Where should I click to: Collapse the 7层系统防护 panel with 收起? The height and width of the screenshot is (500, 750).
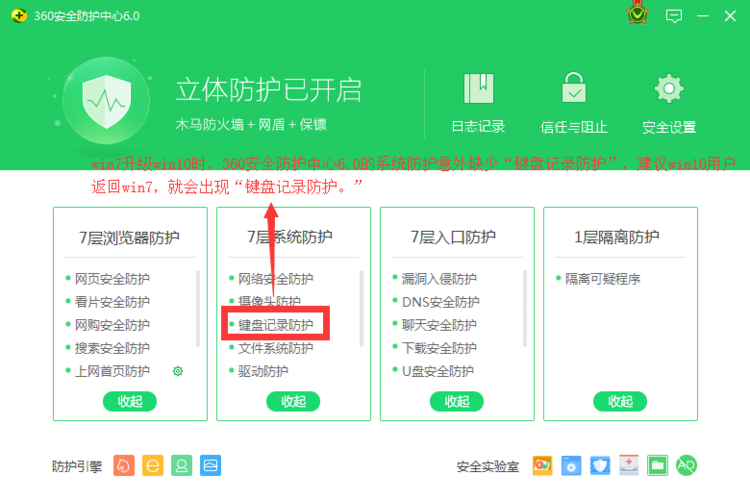293,401
